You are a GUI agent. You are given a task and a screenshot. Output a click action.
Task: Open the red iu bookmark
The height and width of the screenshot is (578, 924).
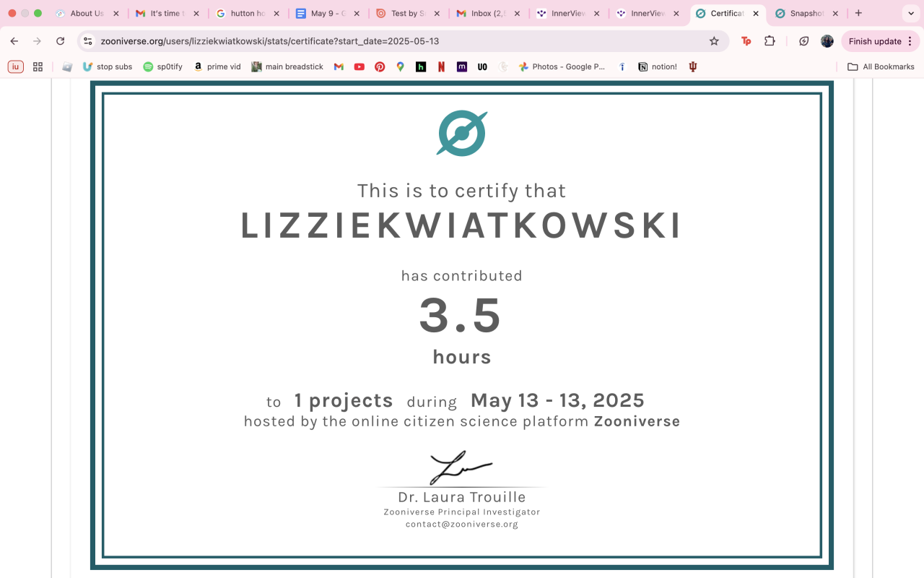(16, 66)
